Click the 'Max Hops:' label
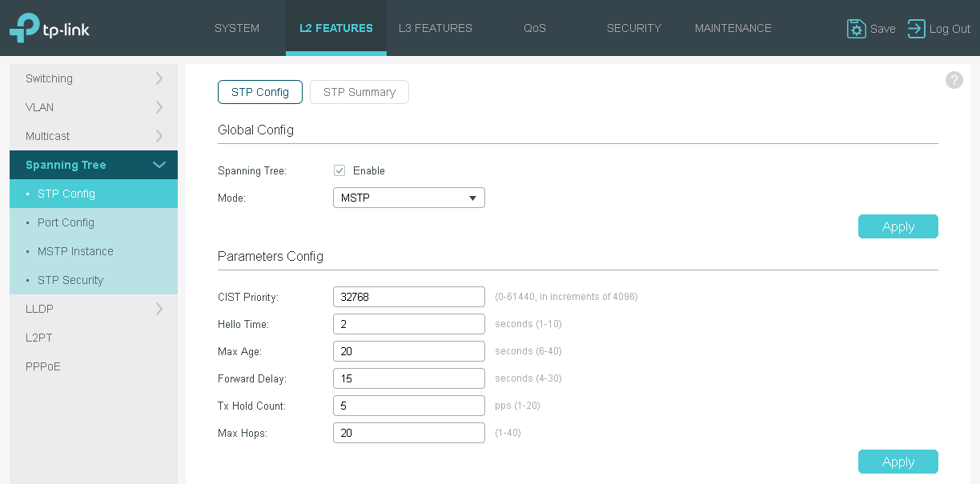980x484 pixels. 243,433
